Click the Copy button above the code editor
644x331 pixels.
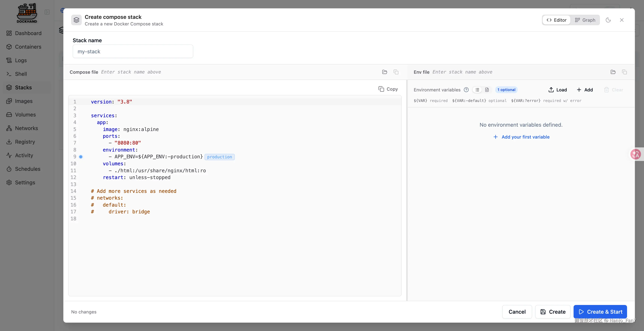[388, 89]
